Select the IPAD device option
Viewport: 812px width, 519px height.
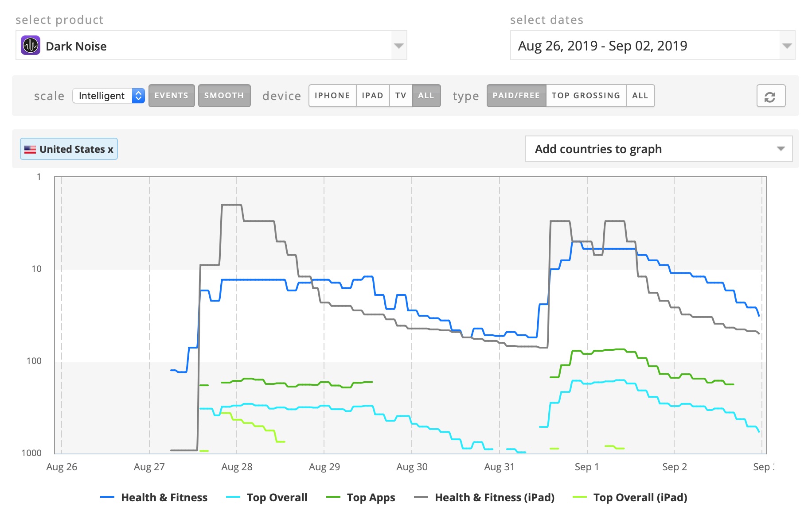pos(373,96)
